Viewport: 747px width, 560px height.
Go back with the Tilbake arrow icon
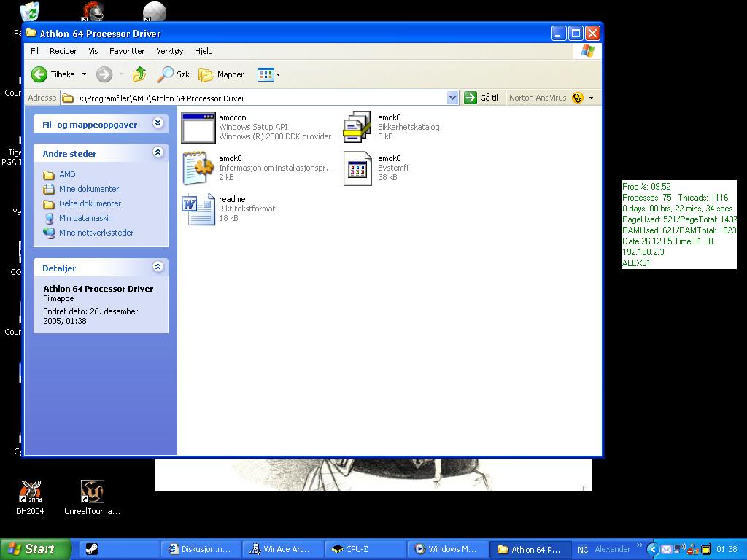pos(39,74)
